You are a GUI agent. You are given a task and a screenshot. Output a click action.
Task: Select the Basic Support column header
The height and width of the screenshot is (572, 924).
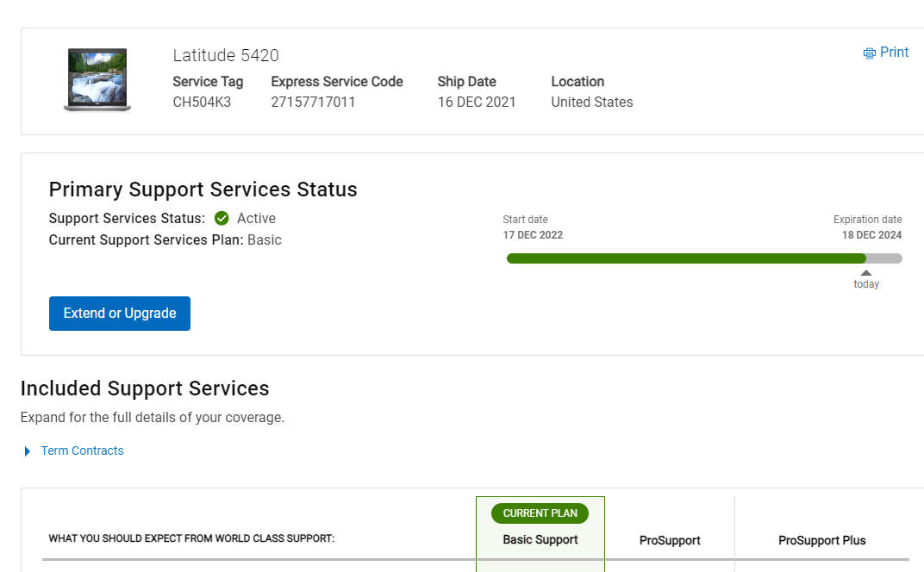[x=540, y=540]
